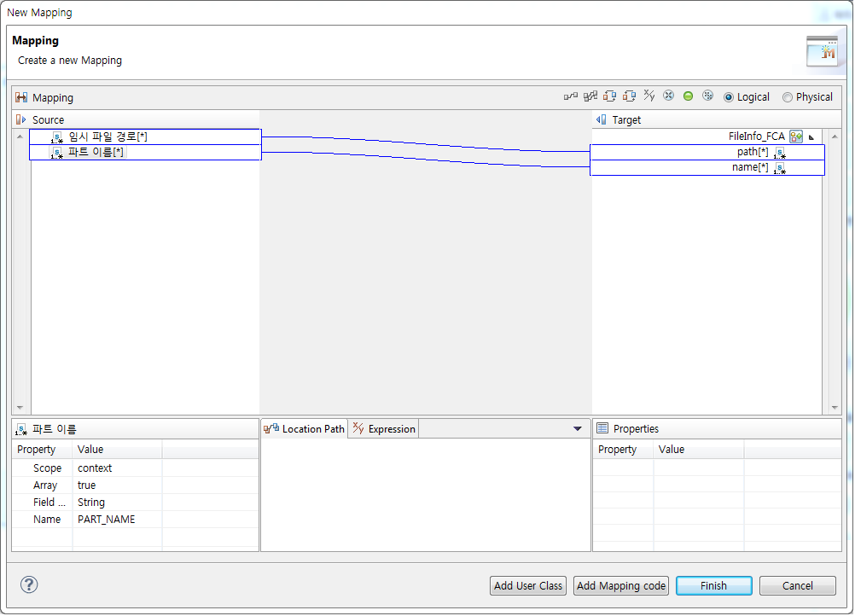855x616 pixels.
Task: Switch to the Physical view radio button
Action: coord(787,96)
